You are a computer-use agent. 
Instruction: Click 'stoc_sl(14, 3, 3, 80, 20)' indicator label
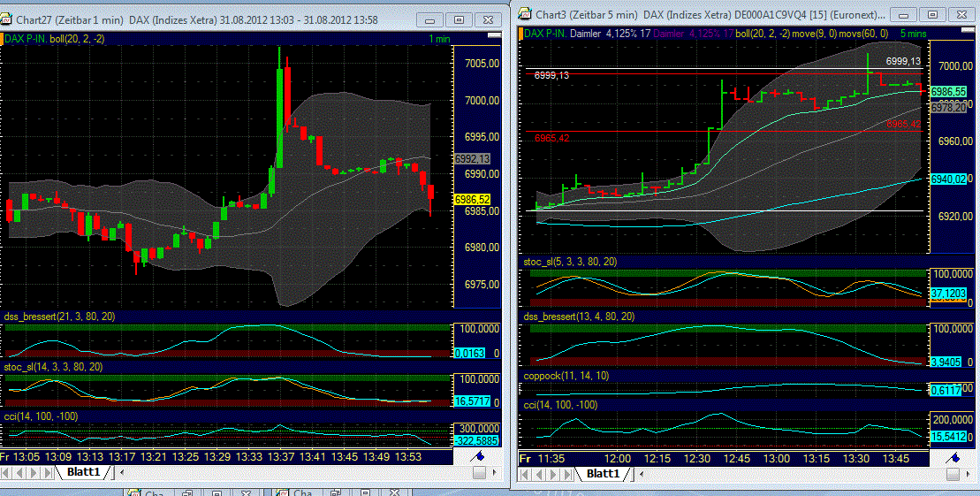[53, 367]
